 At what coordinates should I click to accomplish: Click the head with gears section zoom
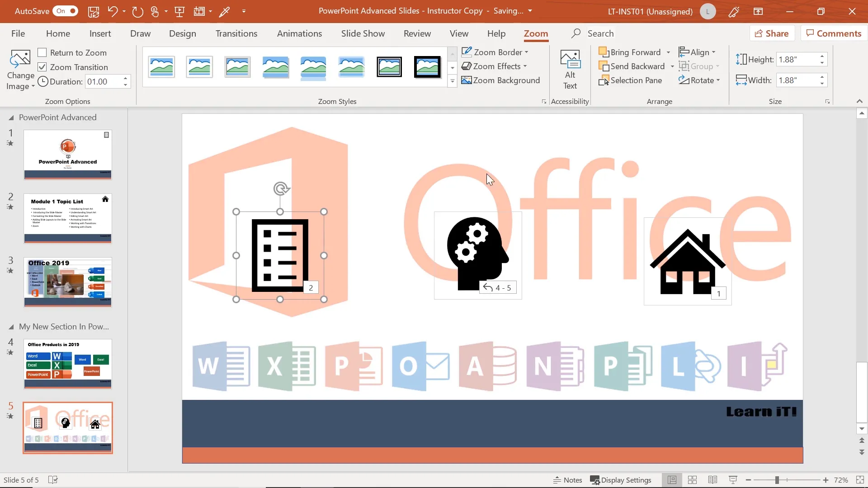pos(478,255)
